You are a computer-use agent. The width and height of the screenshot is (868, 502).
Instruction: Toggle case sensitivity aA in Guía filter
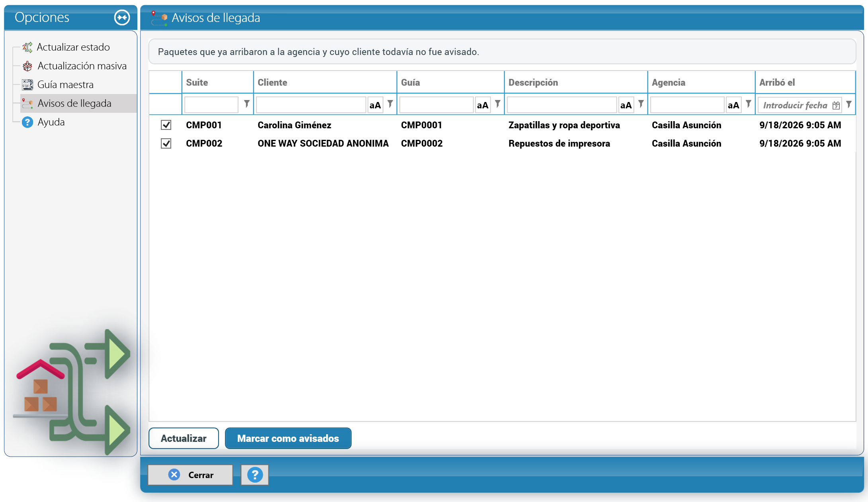click(x=483, y=105)
